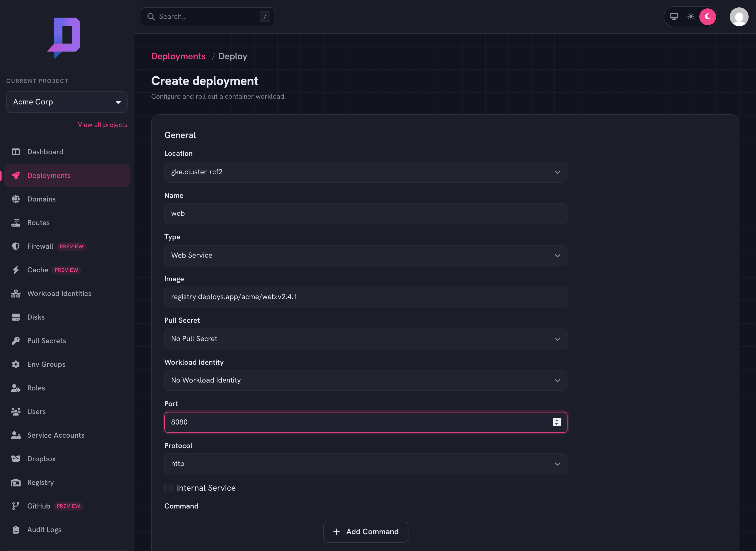
Task: Check the Internal Service checkbox
Action: coord(169,488)
